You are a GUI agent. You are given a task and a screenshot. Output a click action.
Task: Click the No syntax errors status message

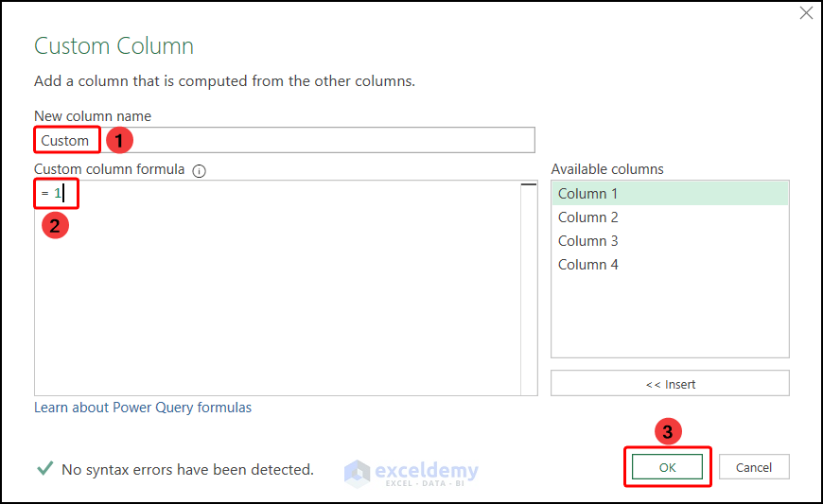(187, 469)
